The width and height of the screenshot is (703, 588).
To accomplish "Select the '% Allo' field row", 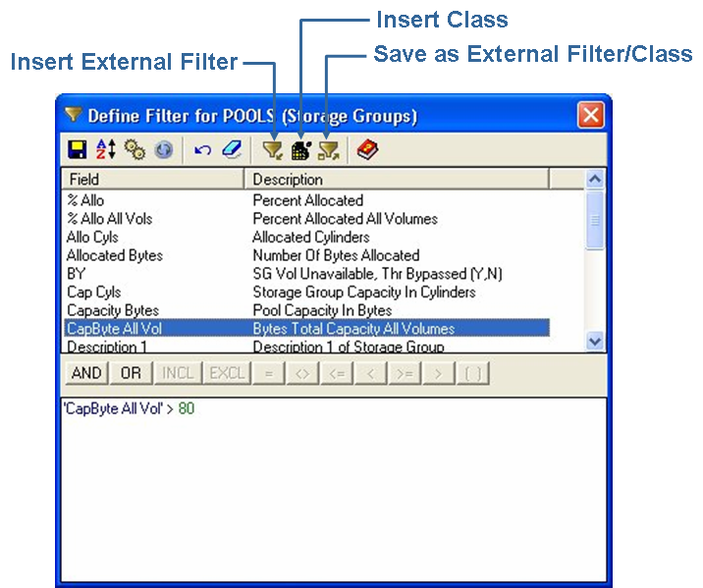I will tap(306, 200).
